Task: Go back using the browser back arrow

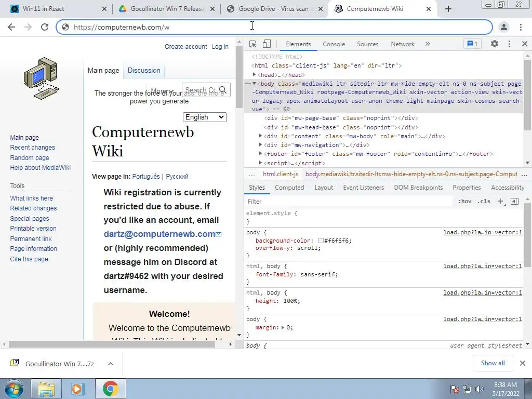Action: [11, 27]
